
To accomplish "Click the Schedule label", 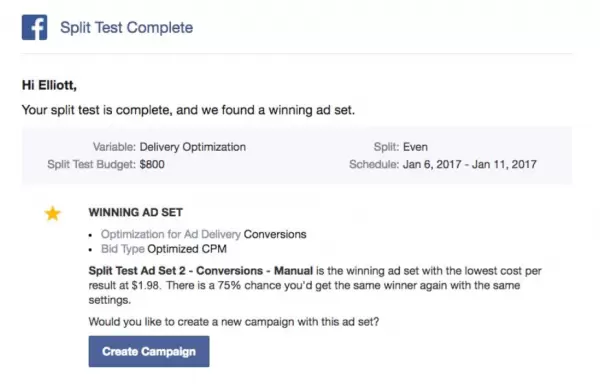I will coord(374,164).
